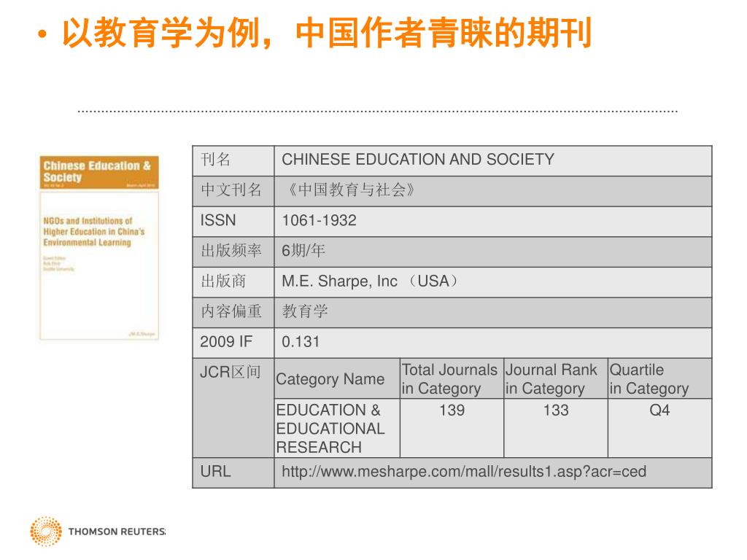Select the impact factor 0.131
The image size is (747, 560).
point(301,341)
